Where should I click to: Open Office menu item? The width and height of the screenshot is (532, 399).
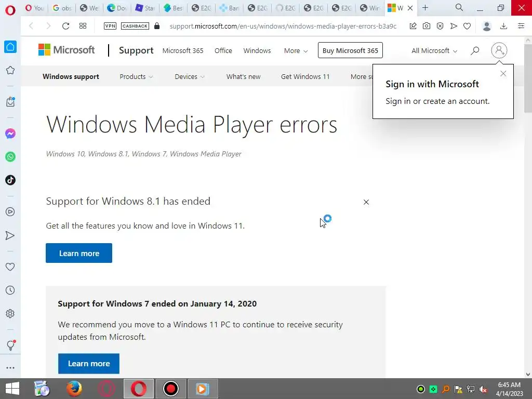click(223, 50)
